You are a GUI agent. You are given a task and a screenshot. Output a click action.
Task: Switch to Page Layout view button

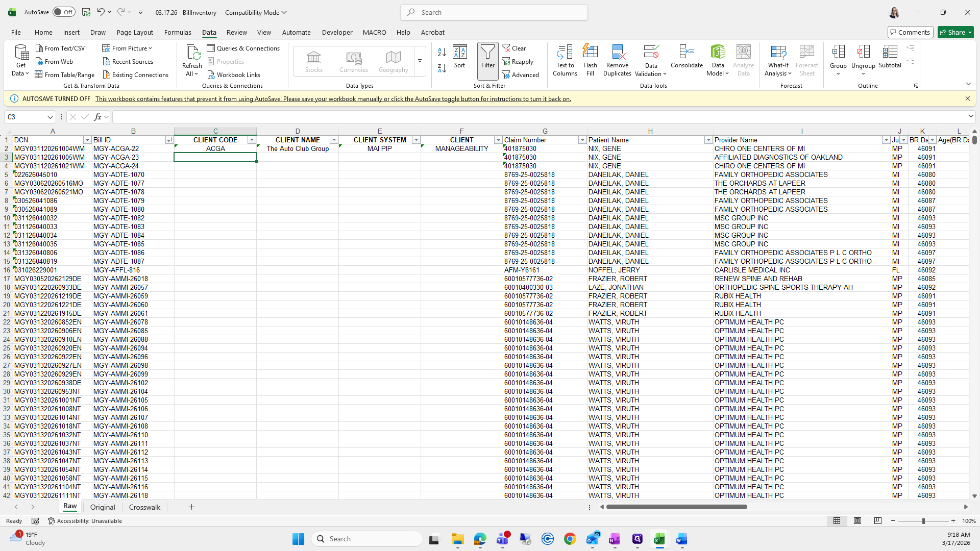click(x=857, y=521)
